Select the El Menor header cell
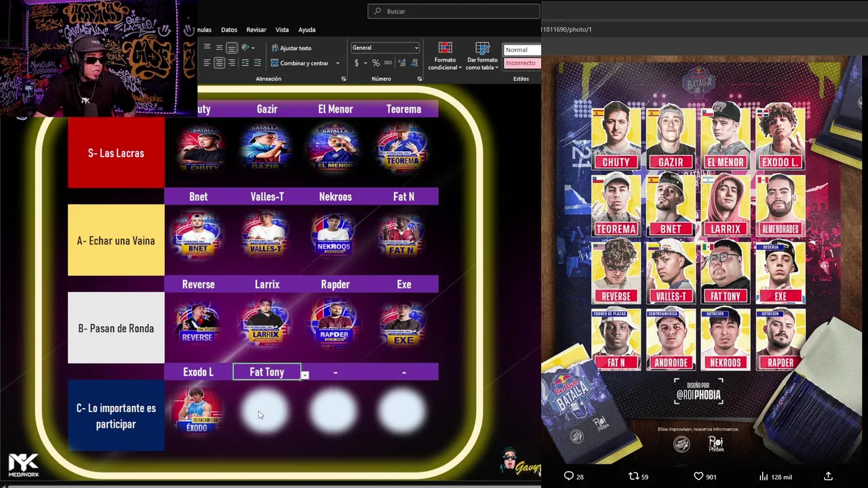The width and height of the screenshot is (868, 488). click(x=336, y=109)
